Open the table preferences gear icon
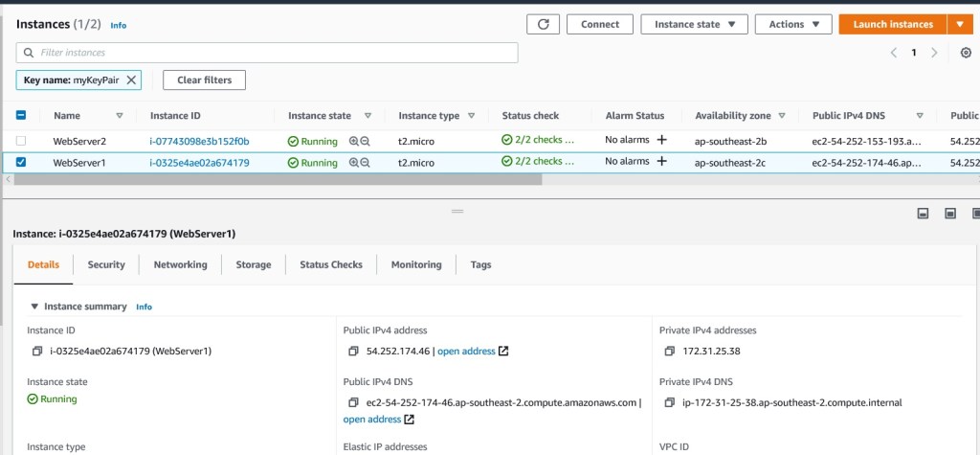The width and height of the screenshot is (980, 455). [x=966, y=53]
